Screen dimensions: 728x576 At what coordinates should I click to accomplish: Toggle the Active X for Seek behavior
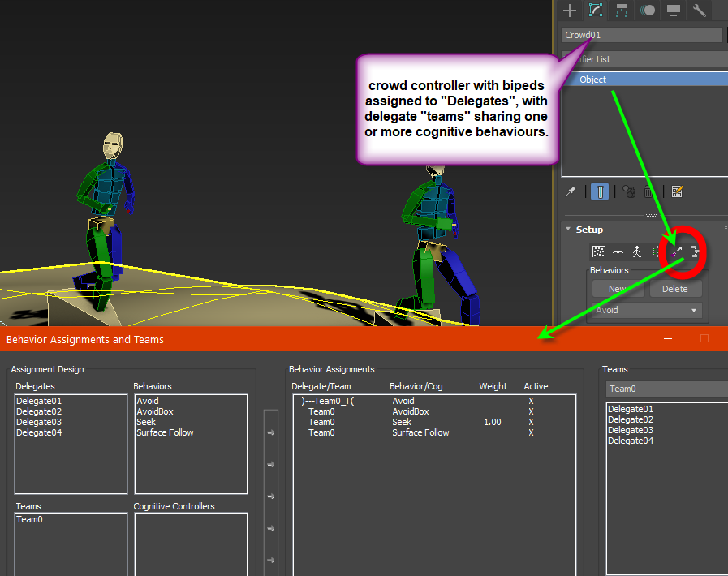point(531,422)
